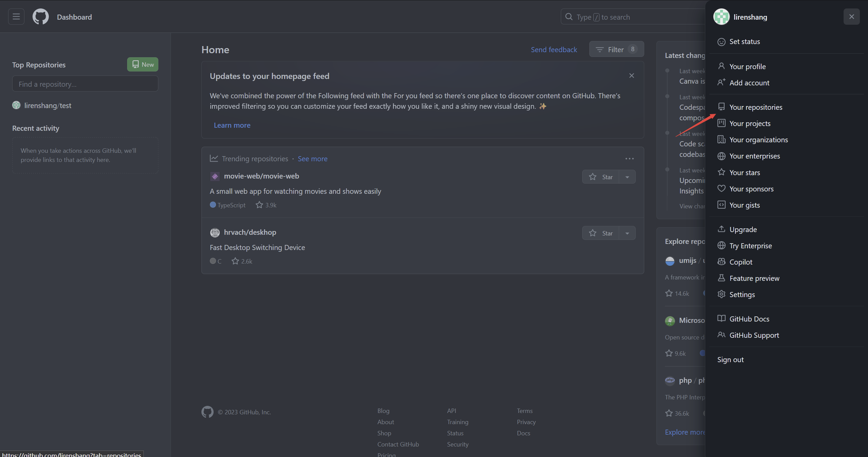Click the php repository logo icon
This screenshot has height=457, width=868.
pyautogui.click(x=670, y=380)
